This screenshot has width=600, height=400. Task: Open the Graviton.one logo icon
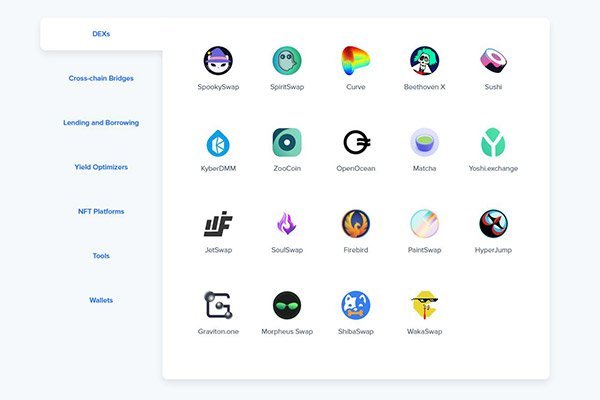pyautogui.click(x=218, y=305)
